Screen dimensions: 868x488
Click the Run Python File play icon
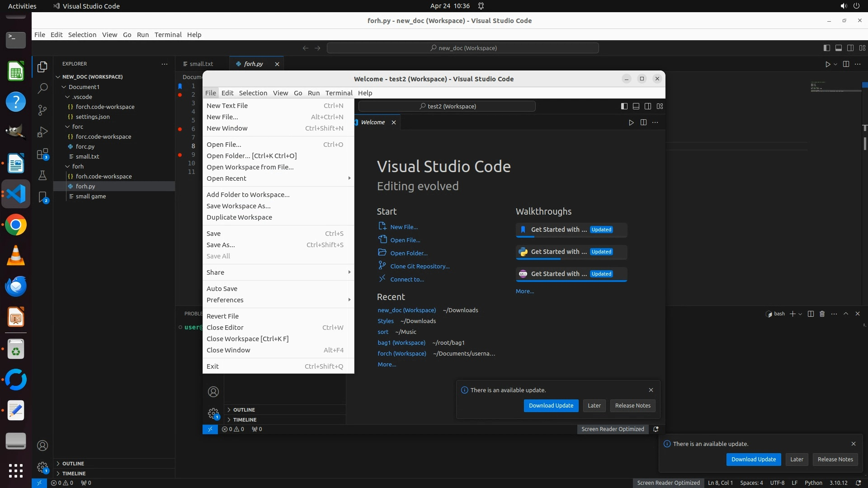click(827, 64)
